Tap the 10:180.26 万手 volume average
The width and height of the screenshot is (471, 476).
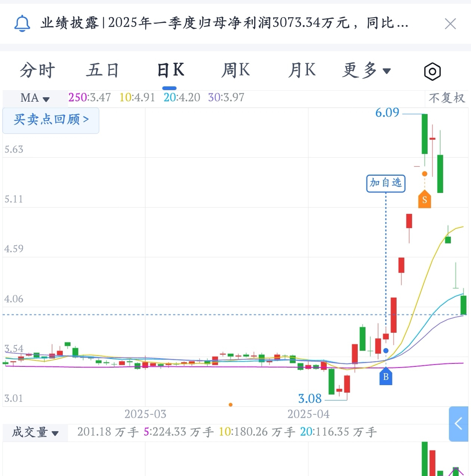point(257,432)
